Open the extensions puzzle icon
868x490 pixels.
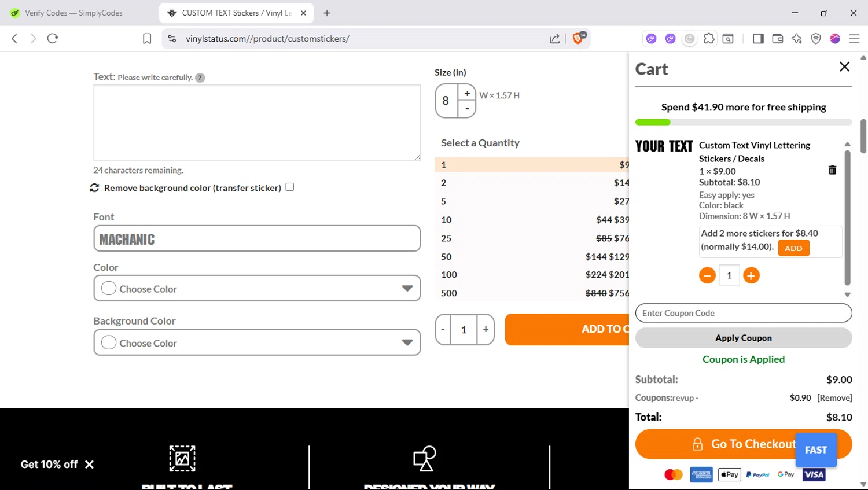pyautogui.click(x=709, y=39)
